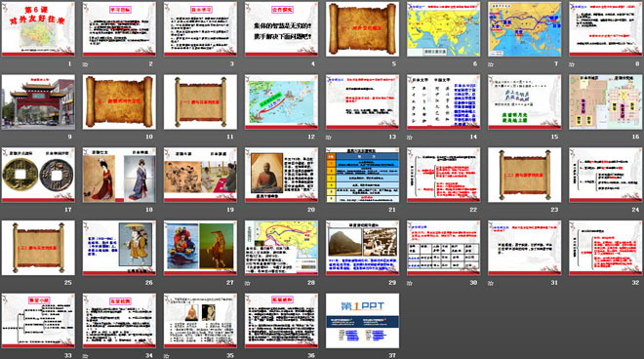Click the animation star under slide 35

click(166, 356)
